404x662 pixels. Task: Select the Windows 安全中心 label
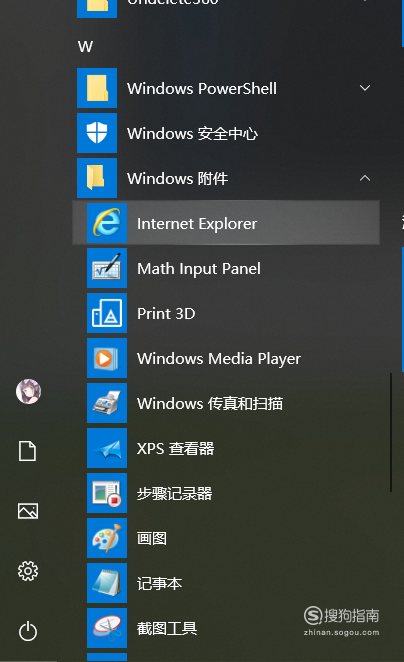coord(192,134)
